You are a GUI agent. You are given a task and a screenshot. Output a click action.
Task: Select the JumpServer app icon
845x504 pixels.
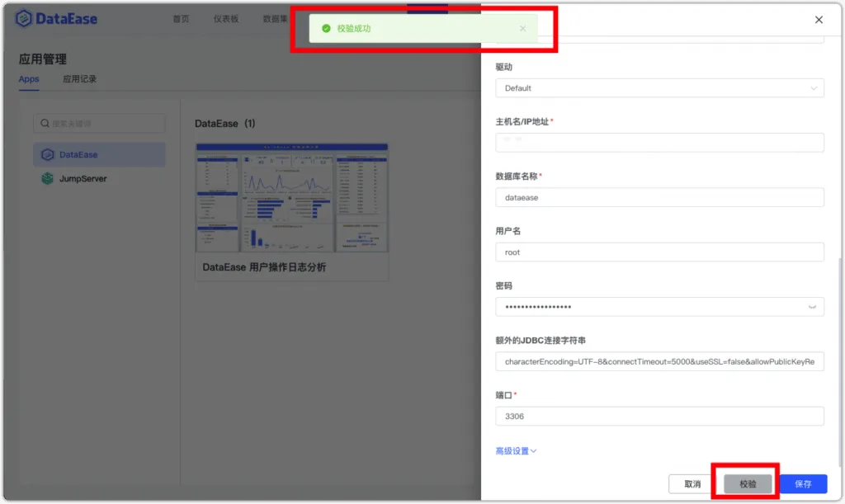pos(47,178)
